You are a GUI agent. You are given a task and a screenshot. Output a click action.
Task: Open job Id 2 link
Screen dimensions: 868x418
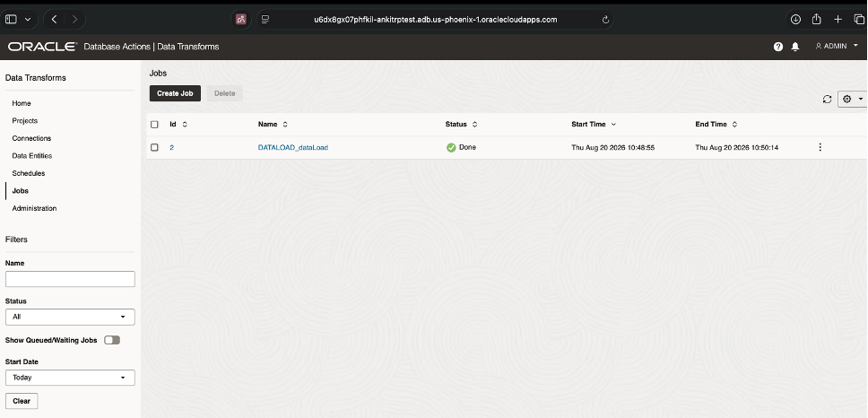pos(171,148)
